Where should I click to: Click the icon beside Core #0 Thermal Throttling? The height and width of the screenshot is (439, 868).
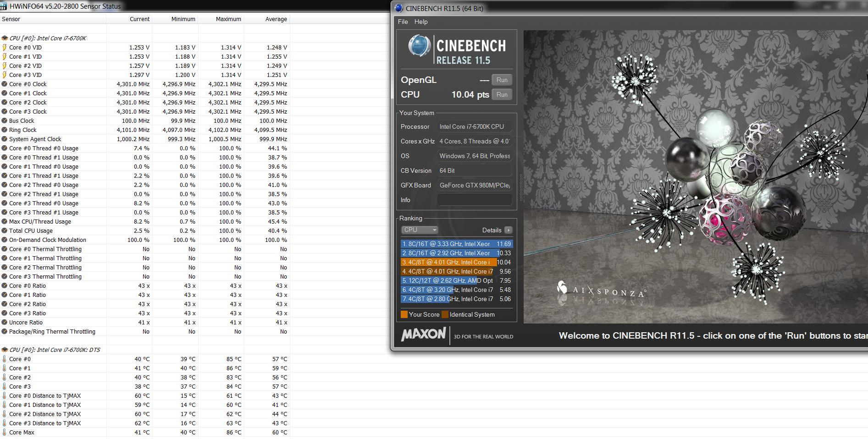coord(5,249)
